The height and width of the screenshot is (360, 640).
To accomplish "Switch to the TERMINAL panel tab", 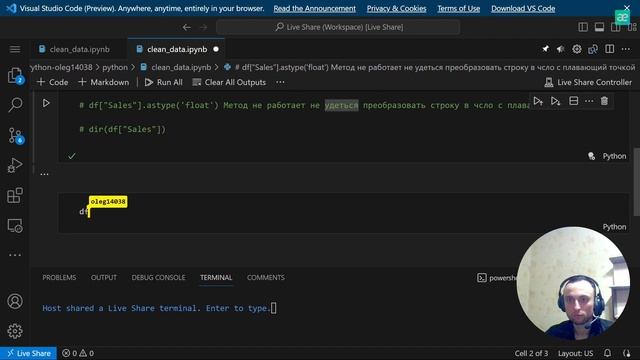I will tap(216, 278).
